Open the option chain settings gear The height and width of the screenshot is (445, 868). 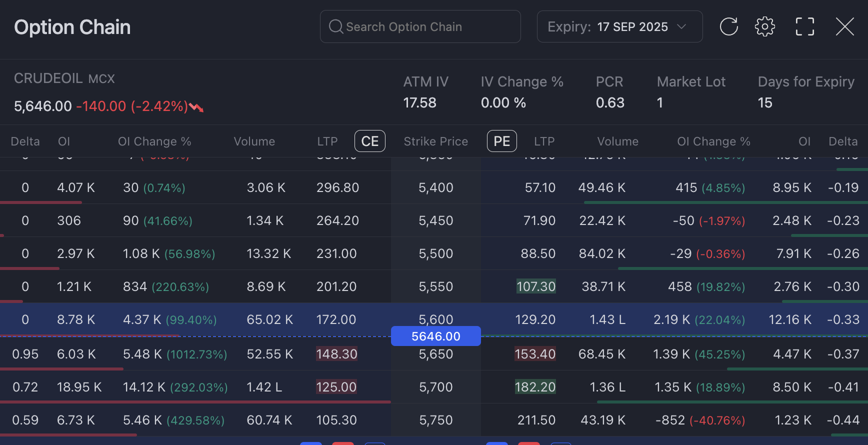coord(764,26)
